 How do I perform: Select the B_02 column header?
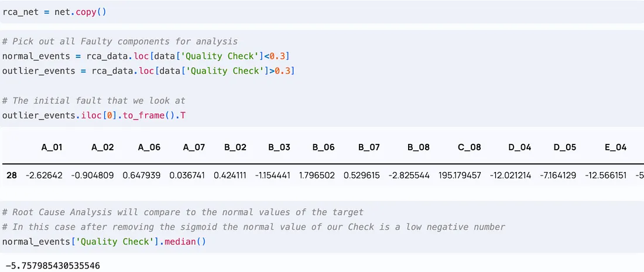pyautogui.click(x=235, y=147)
